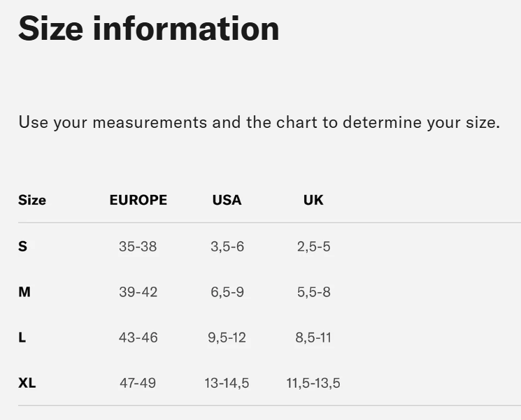
Task: Click the UK 2,5-5 cell
Action: 313,246
